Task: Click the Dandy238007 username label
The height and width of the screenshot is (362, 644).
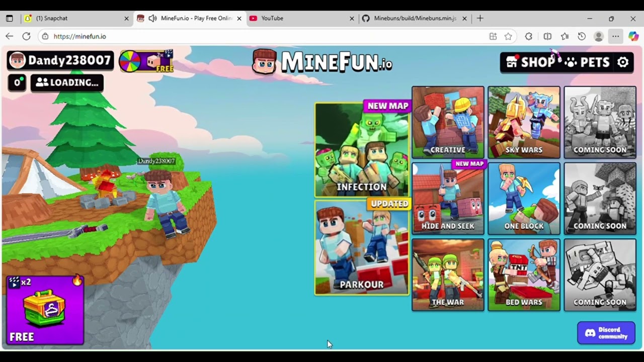Action: tap(69, 60)
